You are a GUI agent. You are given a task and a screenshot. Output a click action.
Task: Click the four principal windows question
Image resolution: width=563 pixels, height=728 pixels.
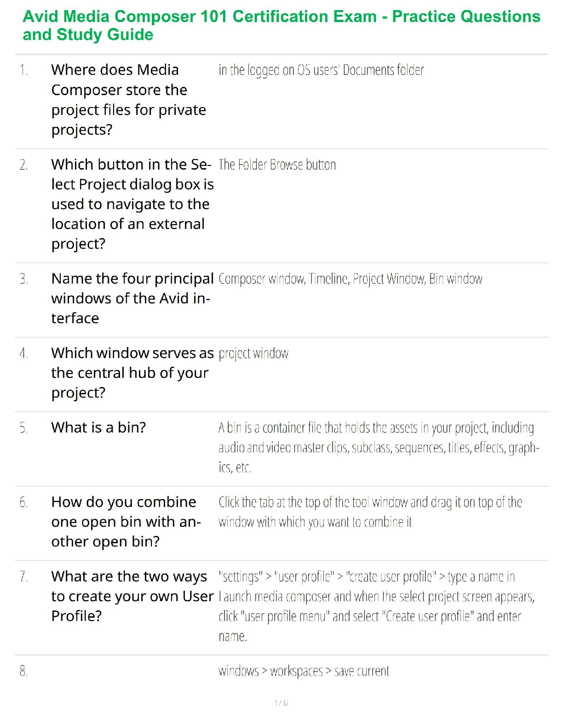click(132, 298)
